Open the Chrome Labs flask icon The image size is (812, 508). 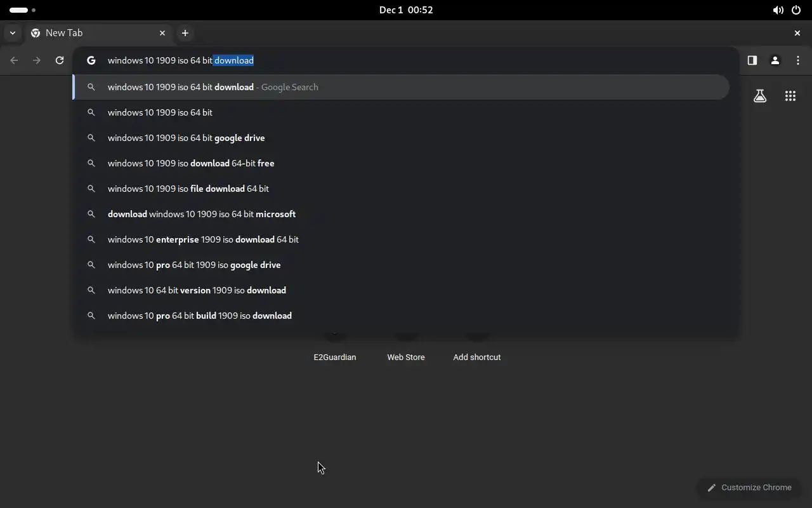[759, 96]
